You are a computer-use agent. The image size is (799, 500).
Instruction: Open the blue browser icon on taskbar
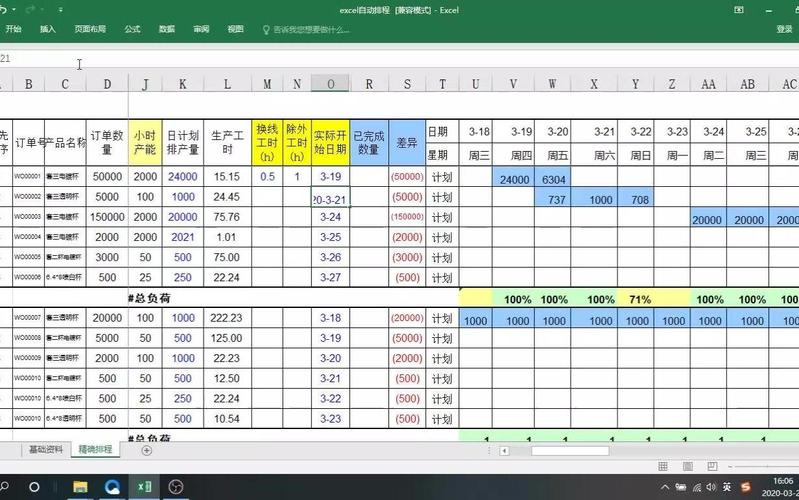[x=112, y=487]
